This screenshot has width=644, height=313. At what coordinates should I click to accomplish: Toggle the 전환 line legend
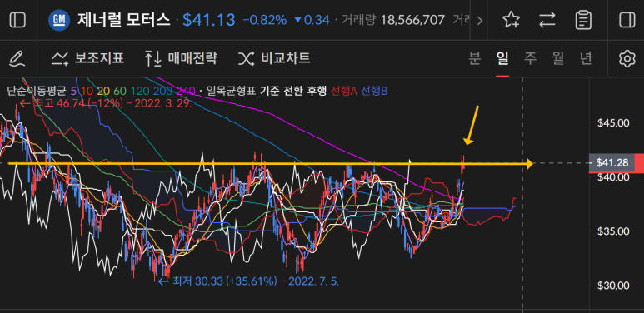pyautogui.click(x=292, y=91)
